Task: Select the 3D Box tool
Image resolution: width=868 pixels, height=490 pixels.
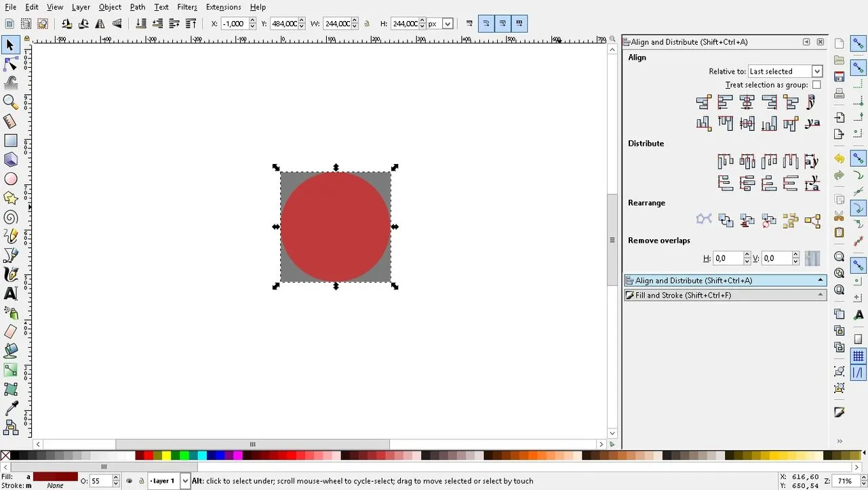Action: point(10,159)
